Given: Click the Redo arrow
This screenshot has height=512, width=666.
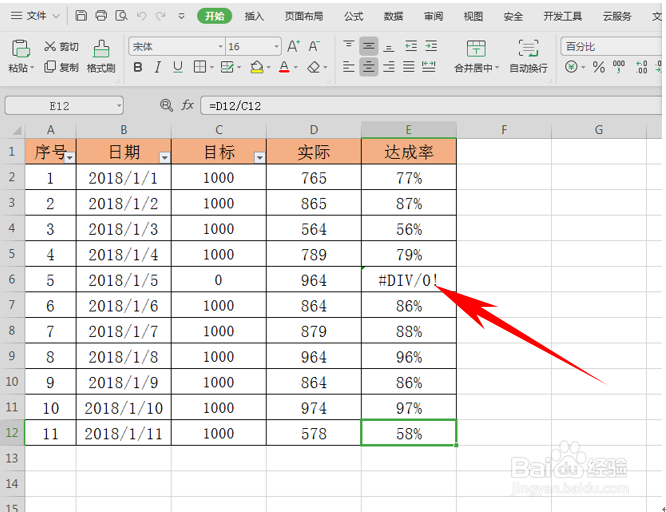Looking at the screenshot, I should (161, 16).
